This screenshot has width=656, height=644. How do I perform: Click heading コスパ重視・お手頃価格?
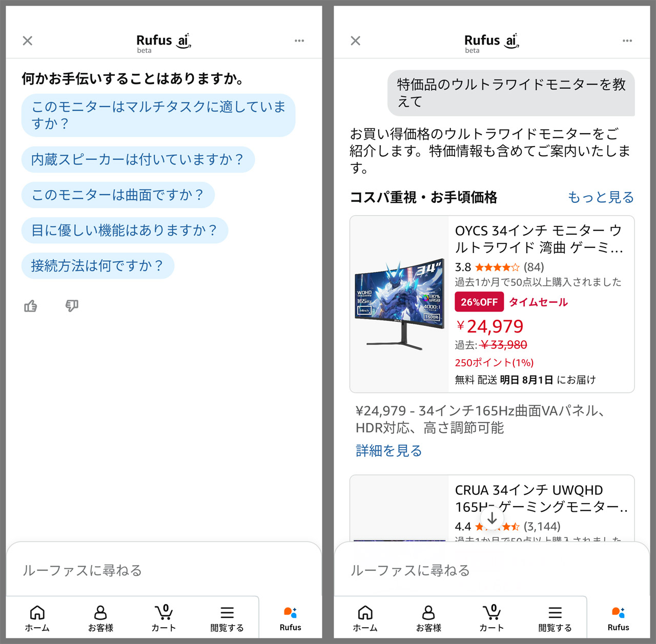(x=424, y=197)
